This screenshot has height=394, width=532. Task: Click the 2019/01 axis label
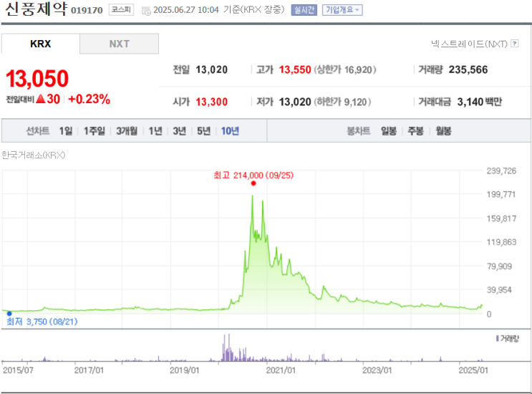coord(184,370)
